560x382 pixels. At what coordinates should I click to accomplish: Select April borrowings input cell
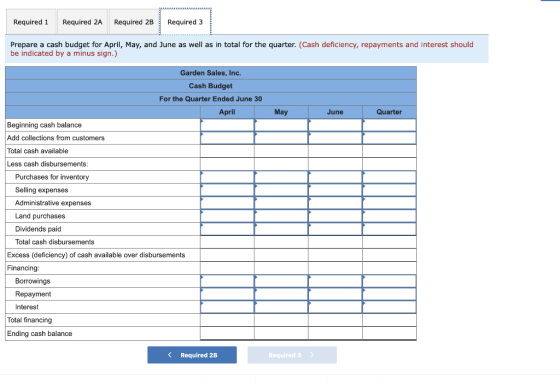227,281
